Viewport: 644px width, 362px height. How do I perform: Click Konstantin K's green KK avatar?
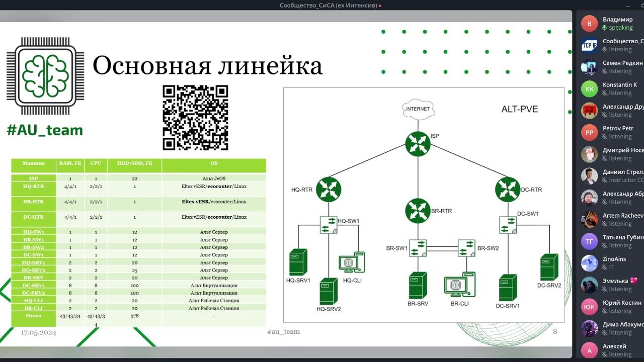tap(589, 89)
